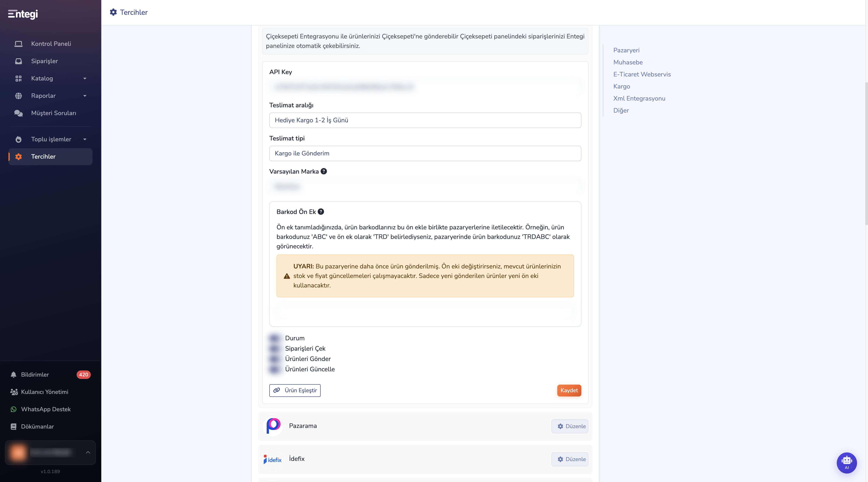868x482 pixels.
Task: Open the Teslimat aralığı dropdown
Action: tap(425, 120)
